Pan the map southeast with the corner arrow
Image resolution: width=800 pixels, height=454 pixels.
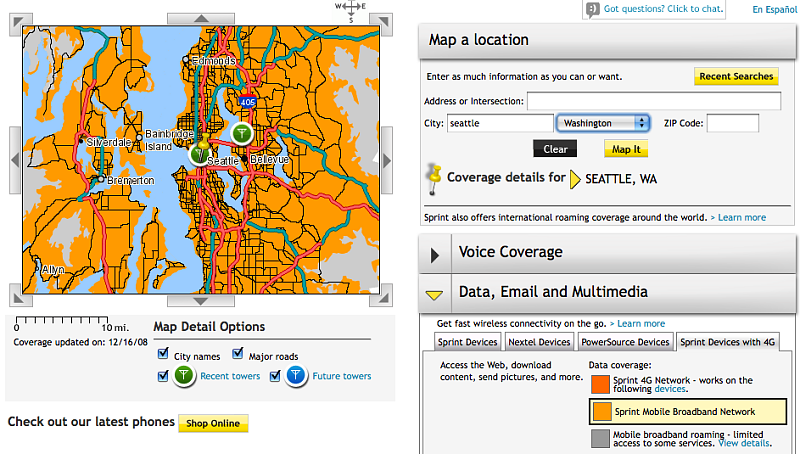(x=382, y=297)
